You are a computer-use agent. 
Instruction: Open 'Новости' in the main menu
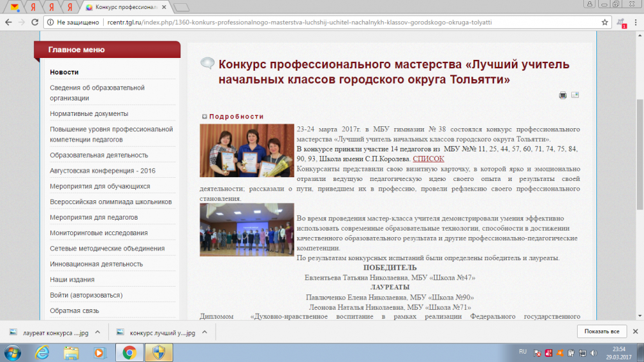pyautogui.click(x=64, y=72)
